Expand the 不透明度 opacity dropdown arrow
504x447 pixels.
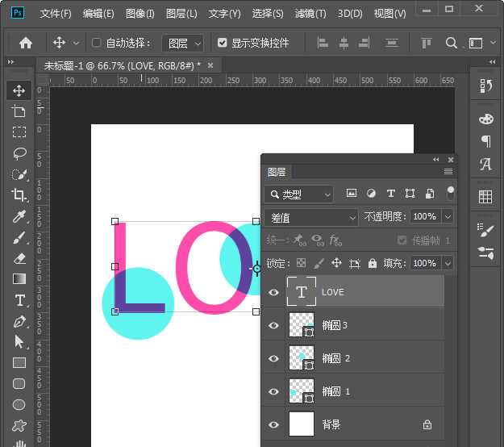point(448,217)
